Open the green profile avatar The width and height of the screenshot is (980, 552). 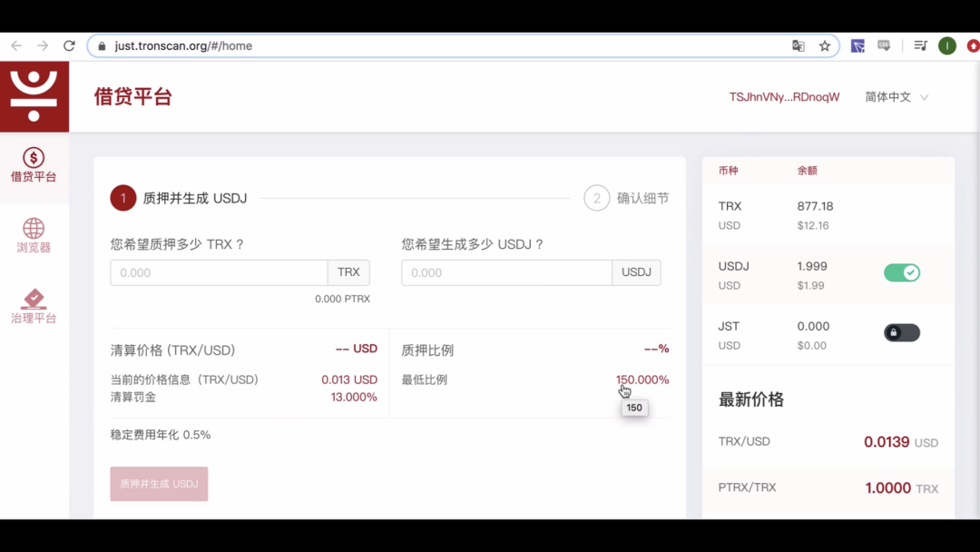[947, 45]
